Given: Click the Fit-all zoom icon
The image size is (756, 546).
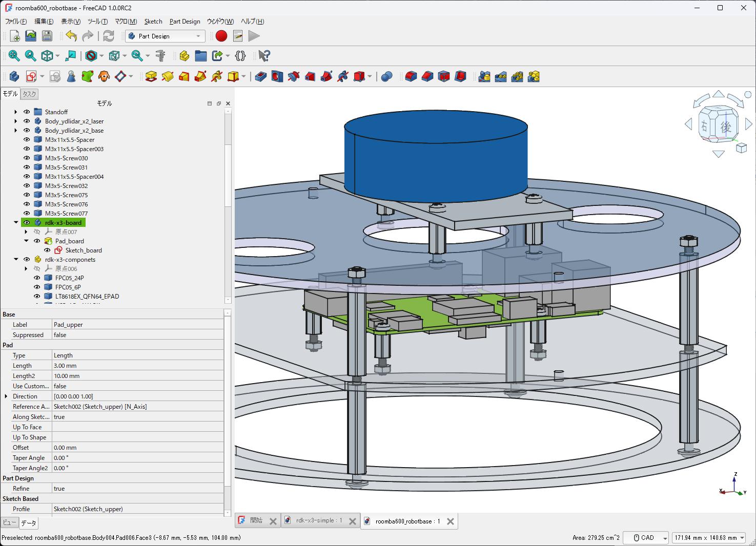Looking at the screenshot, I should (14, 55).
